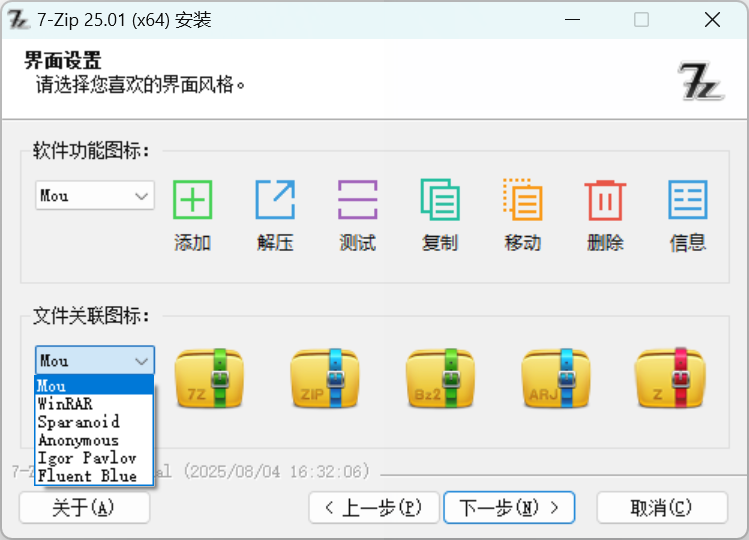Click the 下一步(N) next button
The image size is (749, 540).
coord(509,508)
